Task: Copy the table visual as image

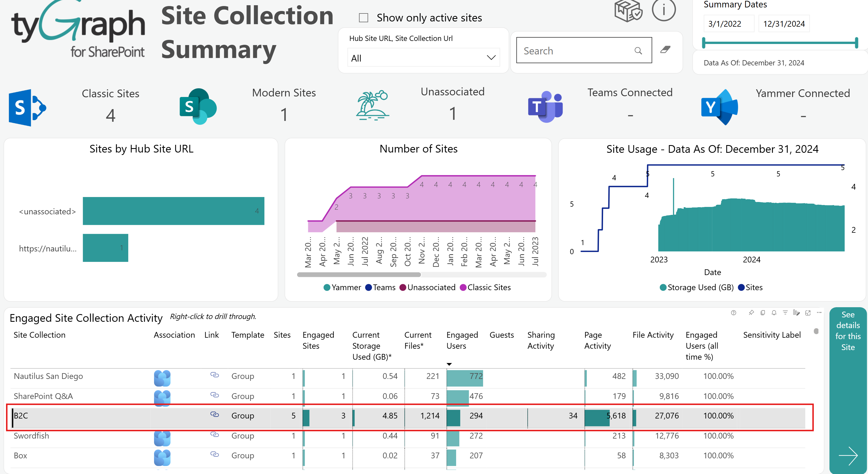Action: 763,313
